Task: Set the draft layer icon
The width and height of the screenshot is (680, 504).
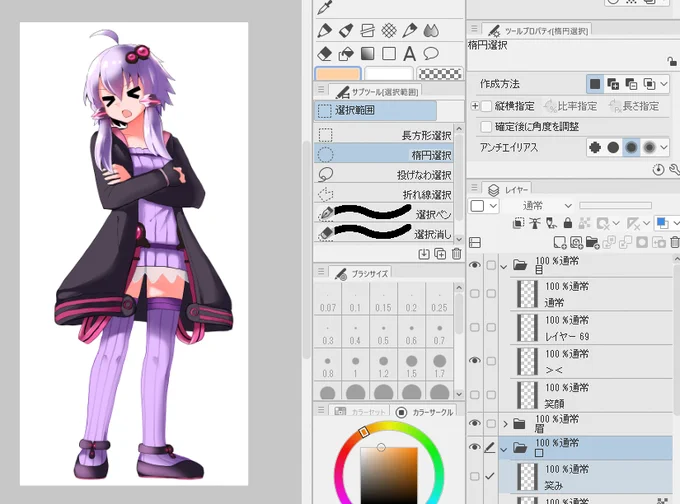Action: click(551, 223)
